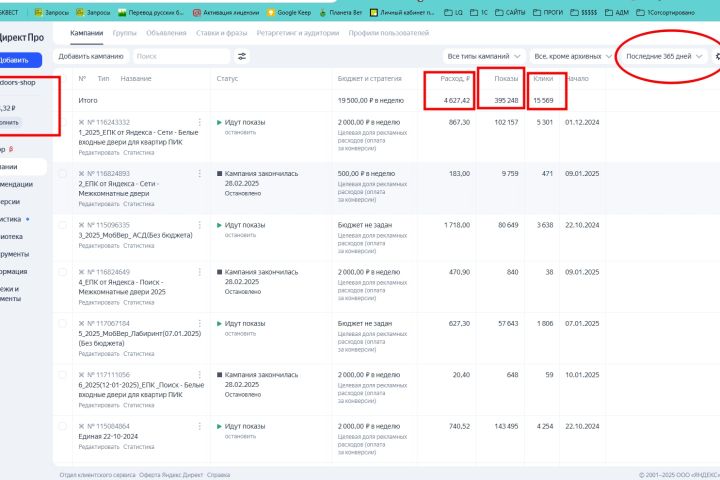Click остановить under 5_2025_МобВер_Лабиринт status

(x=240, y=333)
